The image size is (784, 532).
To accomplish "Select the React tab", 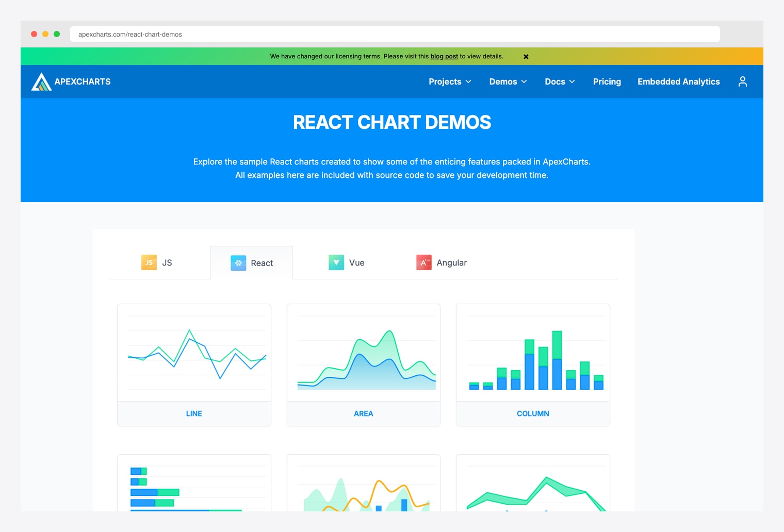I will pyautogui.click(x=252, y=263).
